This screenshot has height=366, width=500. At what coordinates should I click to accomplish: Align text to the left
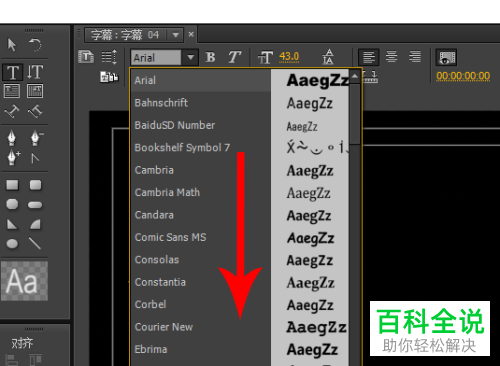pyautogui.click(x=369, y=57)
